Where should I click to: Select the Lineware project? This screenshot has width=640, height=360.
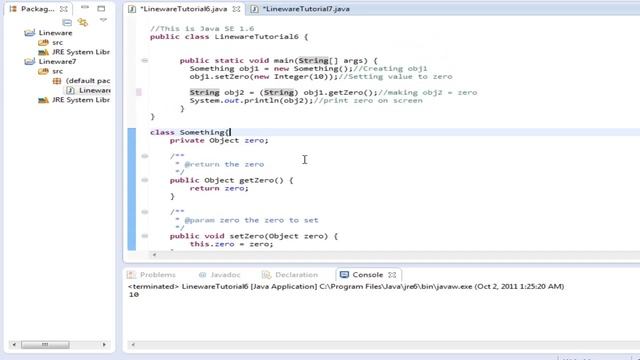(x=56, y=33)
